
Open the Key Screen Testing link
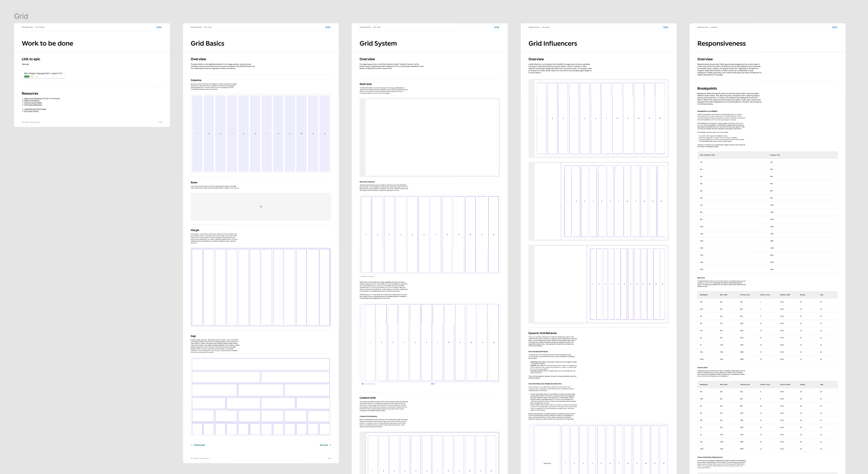pos(31,111)
